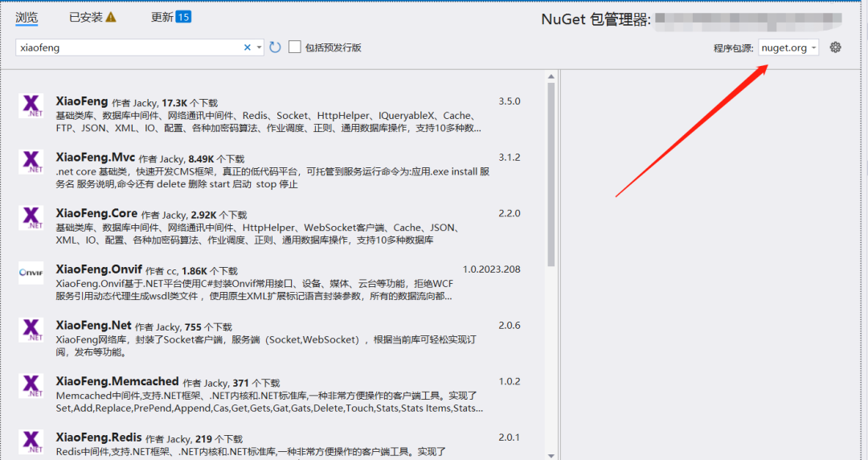The image size is (868, 460).
Task: Select the XiaoFeng.Mvc package title
Action: click(95, 158)
